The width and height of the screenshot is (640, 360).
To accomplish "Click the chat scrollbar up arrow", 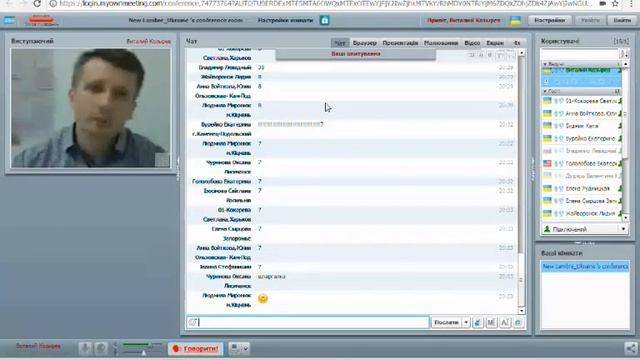I will point(521,53).
